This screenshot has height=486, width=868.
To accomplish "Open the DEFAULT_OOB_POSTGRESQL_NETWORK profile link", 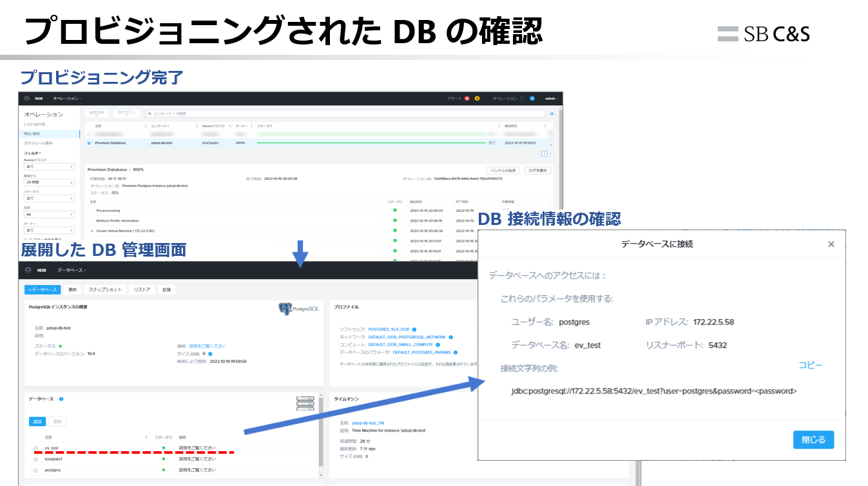I will point(407,337).
